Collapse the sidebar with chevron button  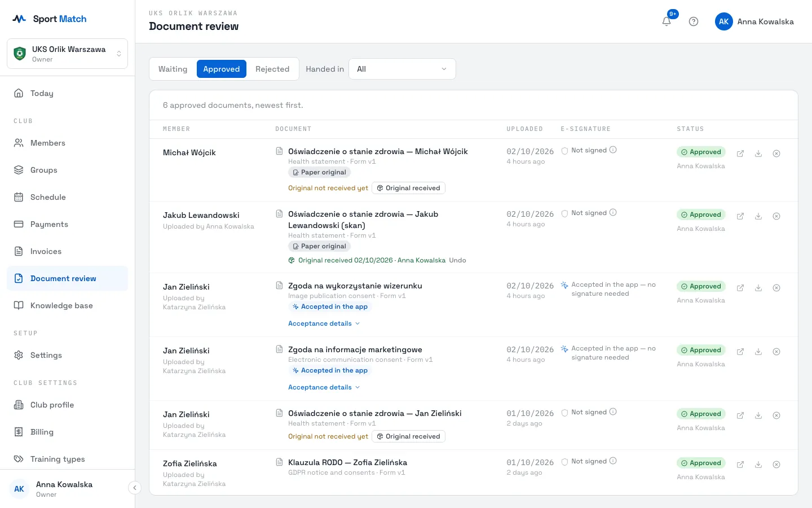coord(135,488)
